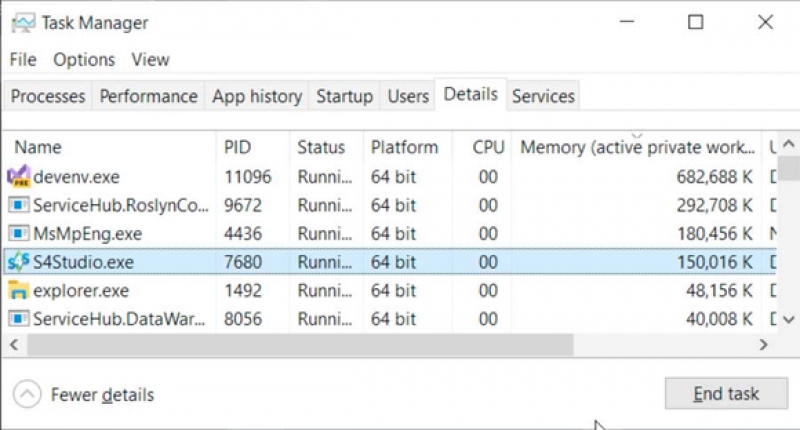Click PID value 4436
This screenshot has width=800, height=430.
243,234
